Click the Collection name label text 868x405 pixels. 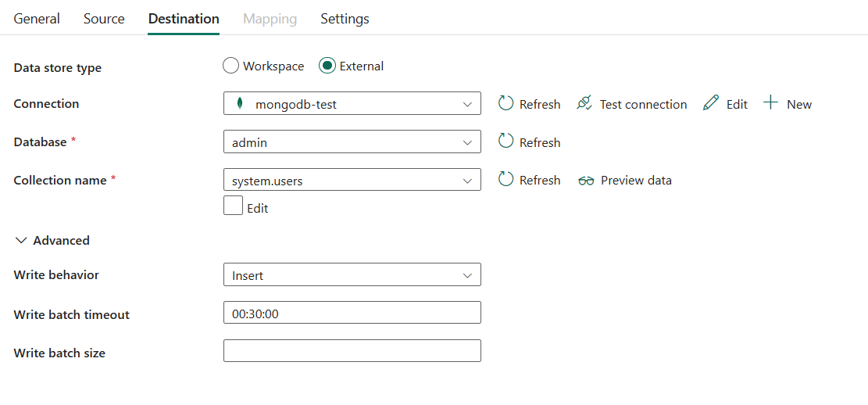pos(60,180)
